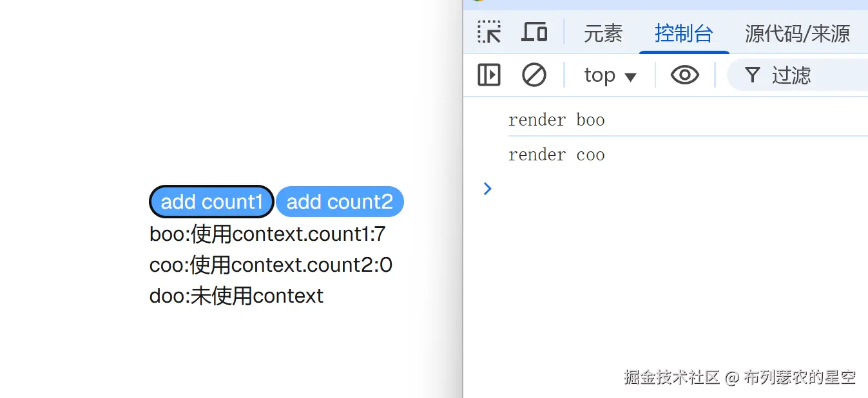Viewport: 868px width, 398px height.
Task: Switch to the 元素 tab
Action: pos(603,33)
